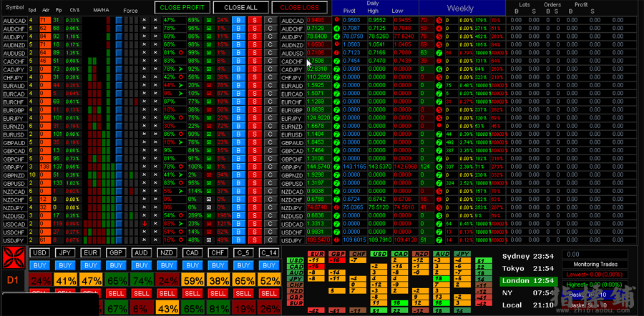
Task: Click the USDJPY price 109.5470
Action: click(318, 240)
